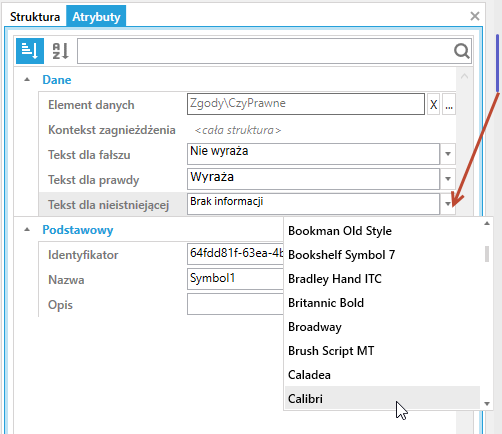Switch to the Struktura tab
Image resolution: width=502 pixels, height=434 pixels.
pyautogui.click(x=35, y=17)
